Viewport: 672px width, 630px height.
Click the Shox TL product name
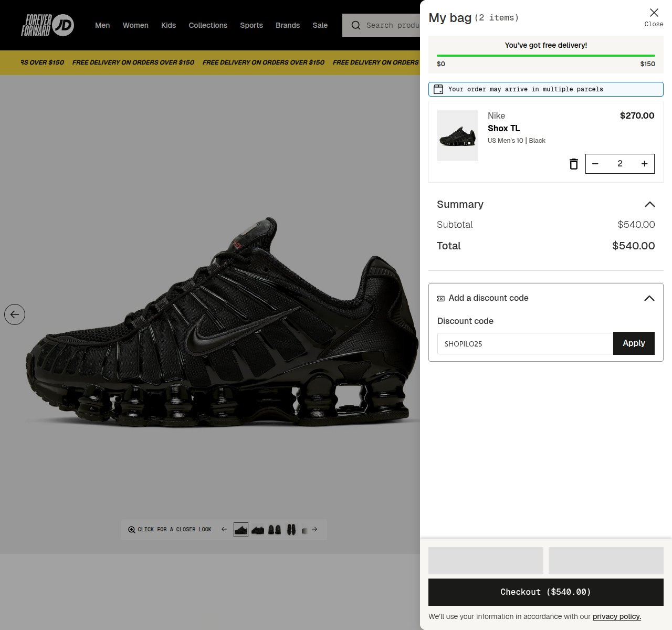pyautogui.click(x=503, y=128)
